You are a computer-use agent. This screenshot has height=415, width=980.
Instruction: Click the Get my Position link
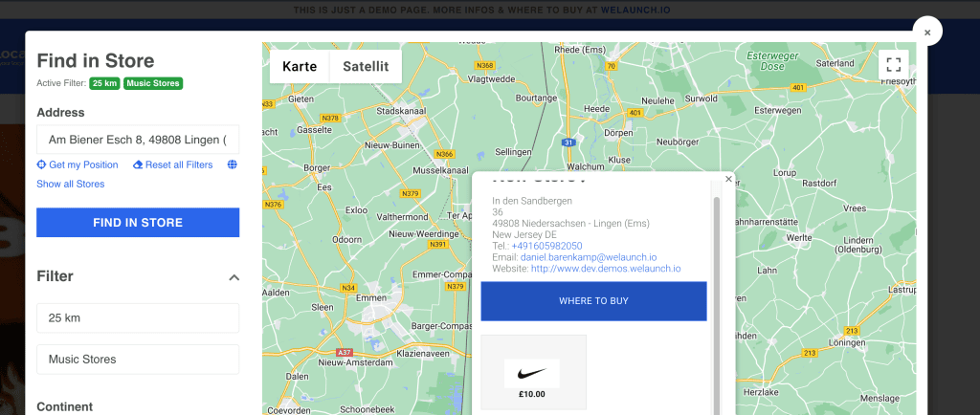click(x=78, y=164)
